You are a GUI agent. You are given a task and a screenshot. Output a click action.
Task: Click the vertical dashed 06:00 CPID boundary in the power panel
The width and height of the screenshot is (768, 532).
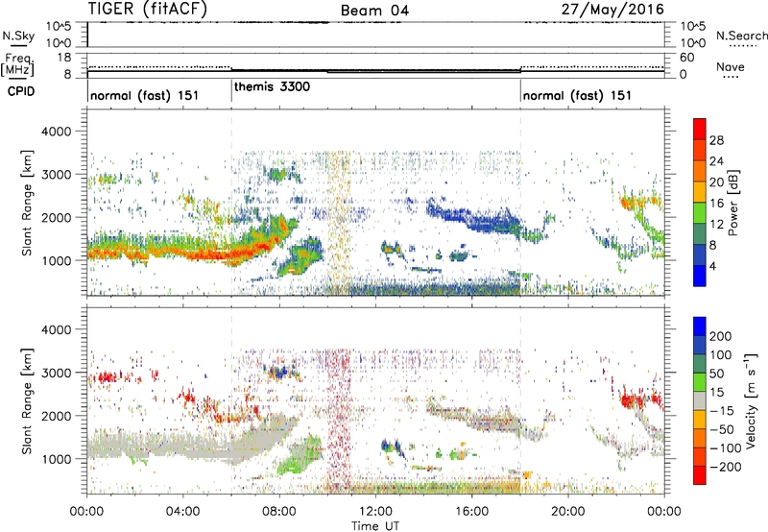tap(231, 203)
